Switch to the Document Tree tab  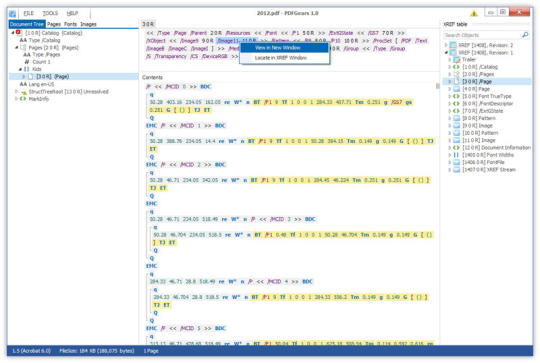(x=27, y=24)
